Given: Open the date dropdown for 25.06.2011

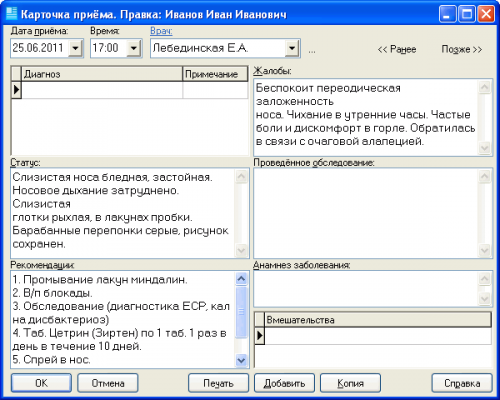Looking at the screenshot, I should coord(75,48).
